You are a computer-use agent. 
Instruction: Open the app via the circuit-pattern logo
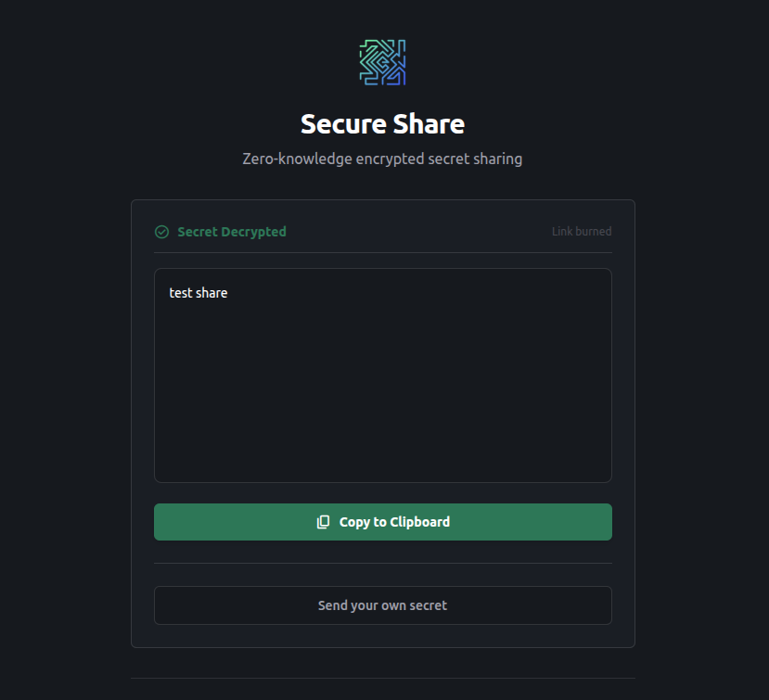coord(382,62)
